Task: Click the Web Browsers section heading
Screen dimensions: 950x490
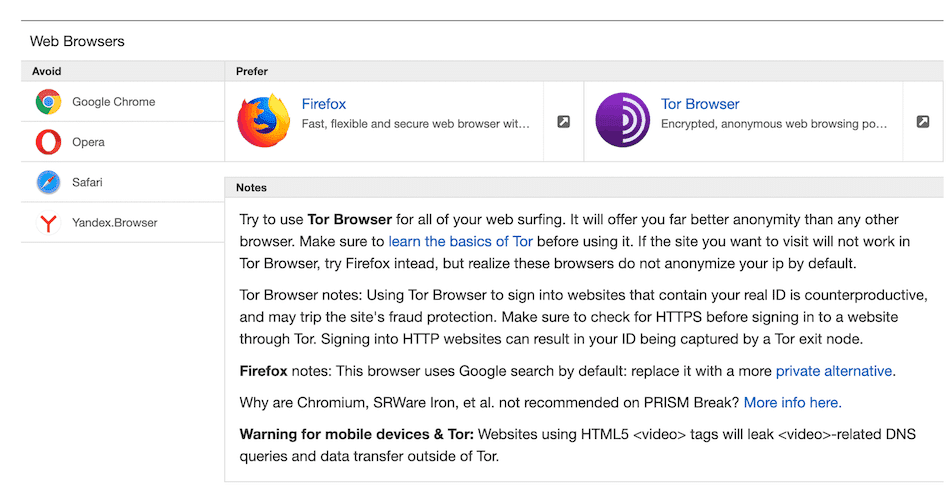Action: (77, 42)
